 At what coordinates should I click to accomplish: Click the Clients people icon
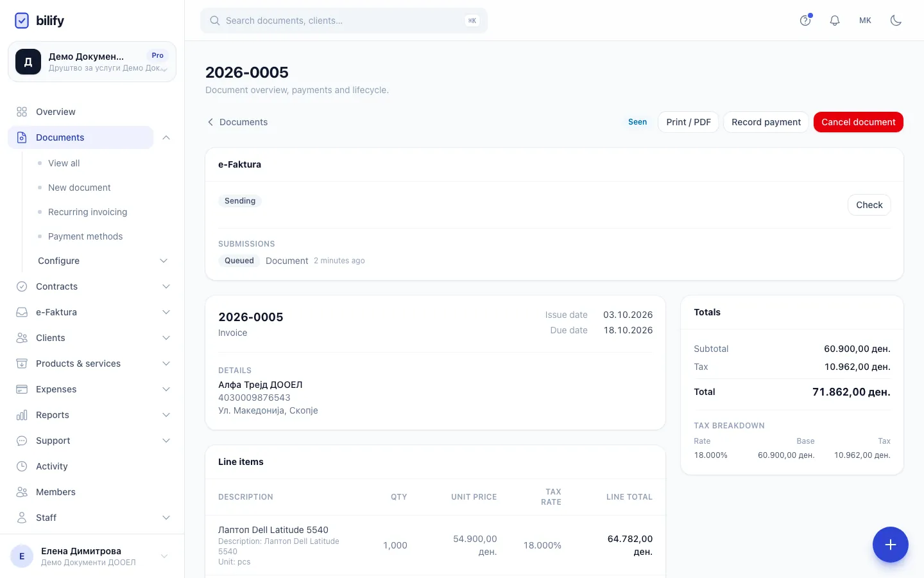pyautogui.click(x=22, y=338)
